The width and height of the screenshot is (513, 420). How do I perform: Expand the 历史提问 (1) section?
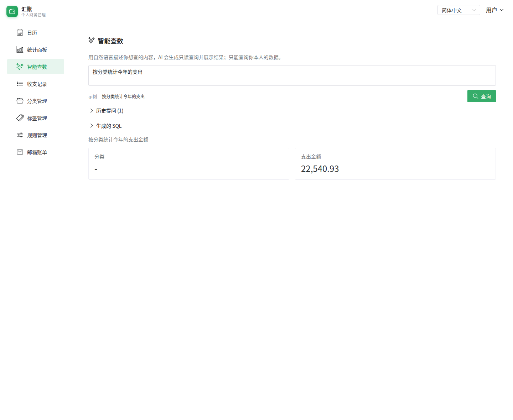tap(107, 111)
